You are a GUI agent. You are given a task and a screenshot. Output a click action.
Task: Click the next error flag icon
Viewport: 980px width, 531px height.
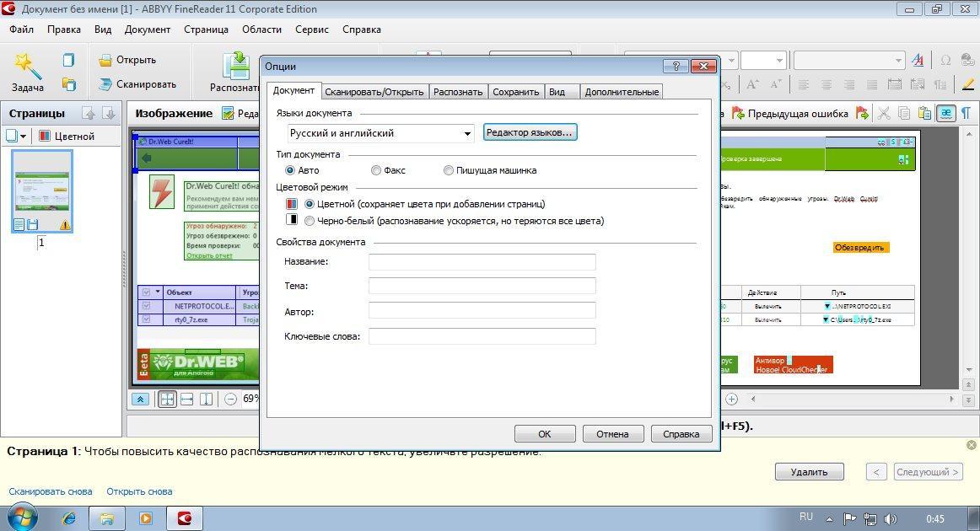863,113
